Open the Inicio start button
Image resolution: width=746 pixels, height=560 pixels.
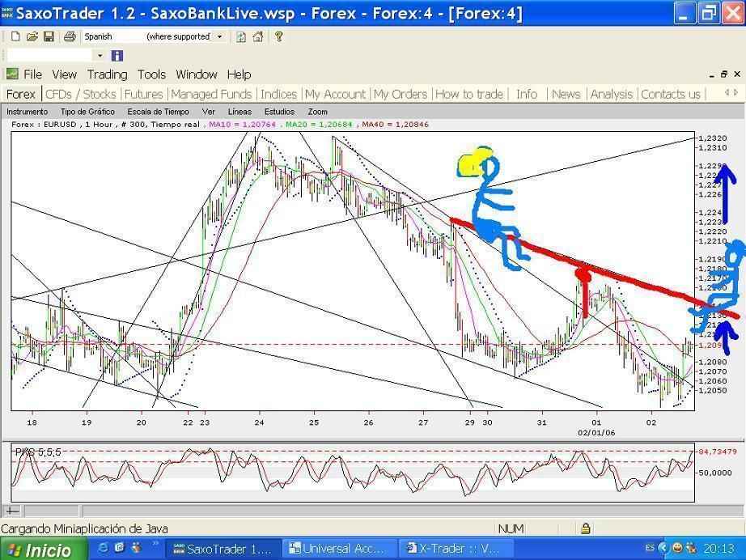[x=44, y=549]
